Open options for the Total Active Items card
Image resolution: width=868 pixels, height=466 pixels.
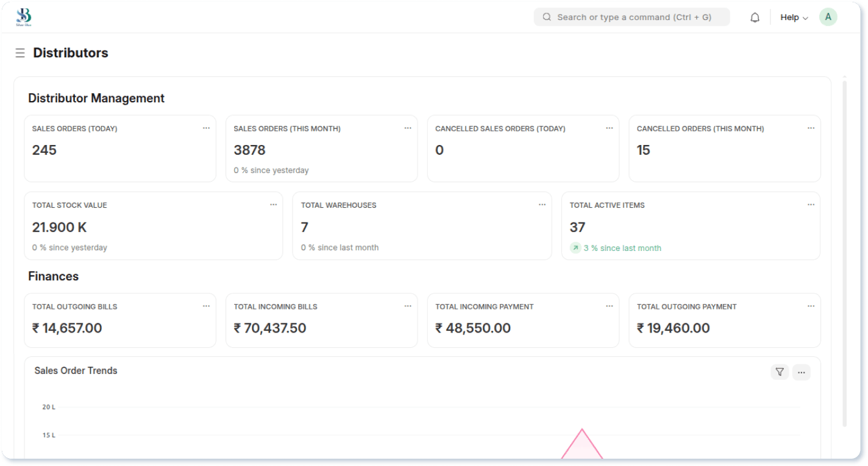pos(811,205)
